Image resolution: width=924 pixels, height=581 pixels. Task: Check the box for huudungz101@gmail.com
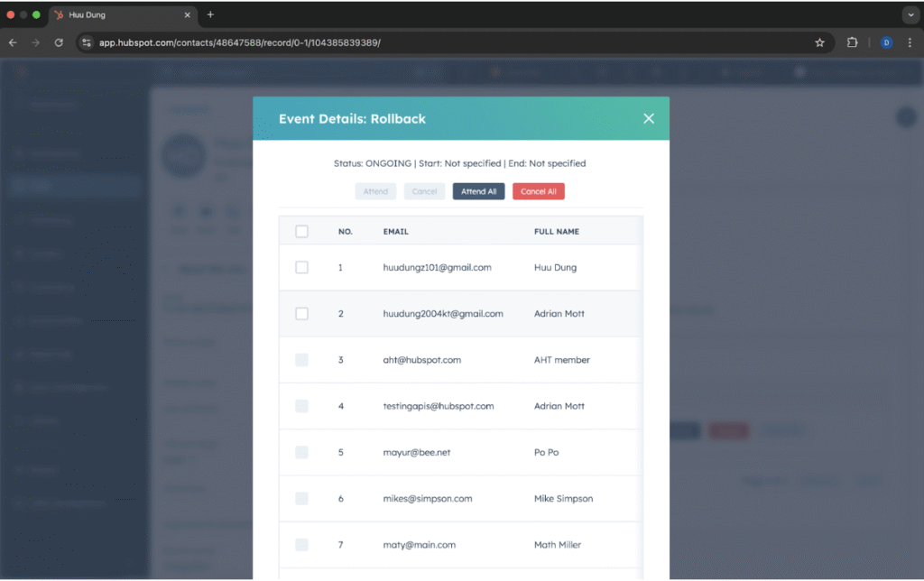pyautogui.click(x=301, y=268)
